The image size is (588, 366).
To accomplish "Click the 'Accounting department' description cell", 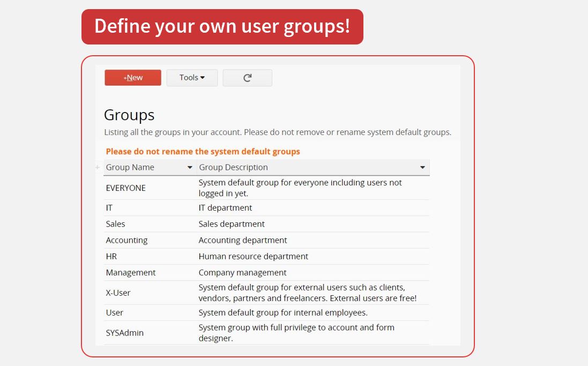I will point(243,240).
